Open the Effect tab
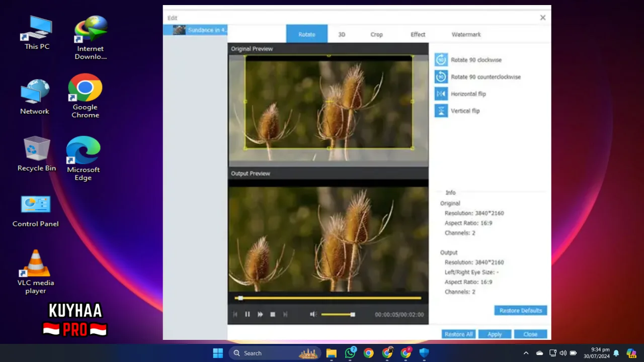This screenshot has width=644, height=362. [x=418, y=34]
